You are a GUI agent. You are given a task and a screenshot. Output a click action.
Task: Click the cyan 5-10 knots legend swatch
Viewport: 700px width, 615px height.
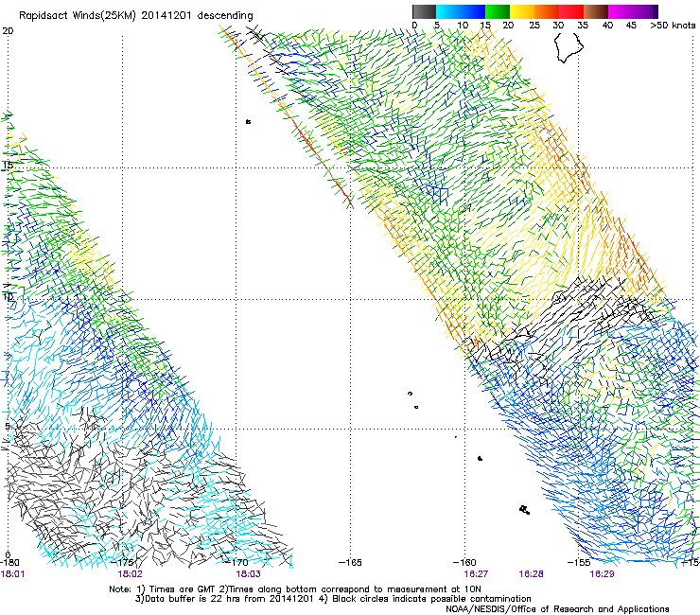point(448,11)
